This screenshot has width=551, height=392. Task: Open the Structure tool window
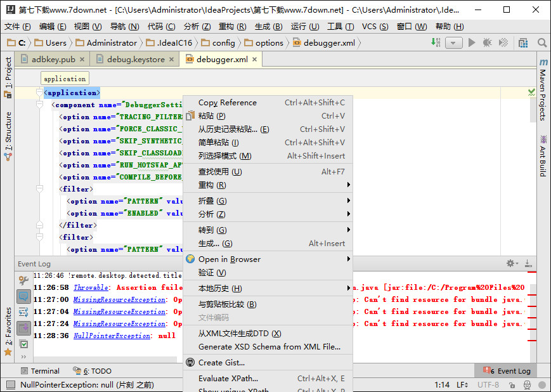[x=8, y=136]
